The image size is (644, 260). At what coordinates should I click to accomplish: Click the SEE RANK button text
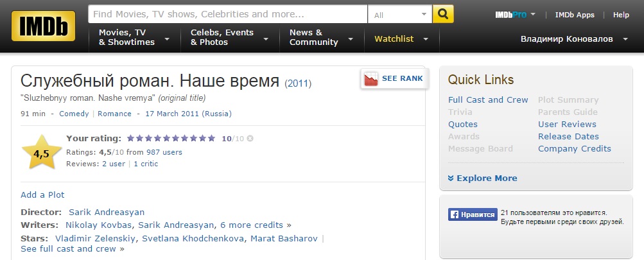point(402,78)
